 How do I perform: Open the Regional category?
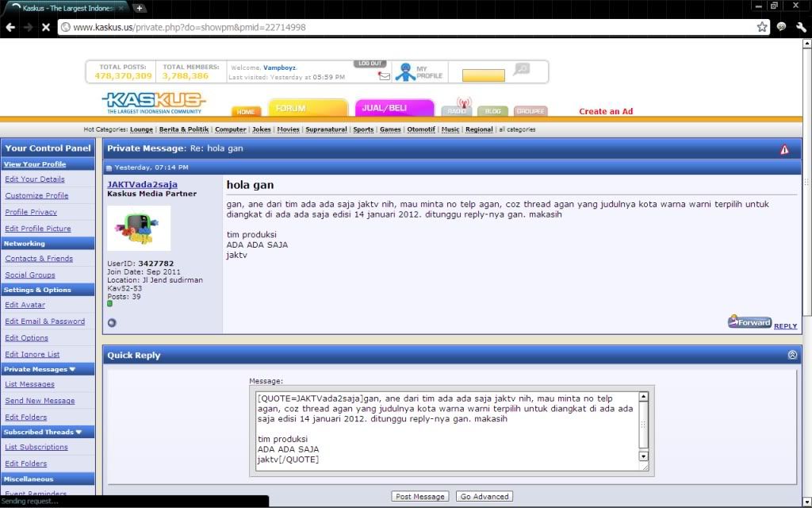click(479, 129)
